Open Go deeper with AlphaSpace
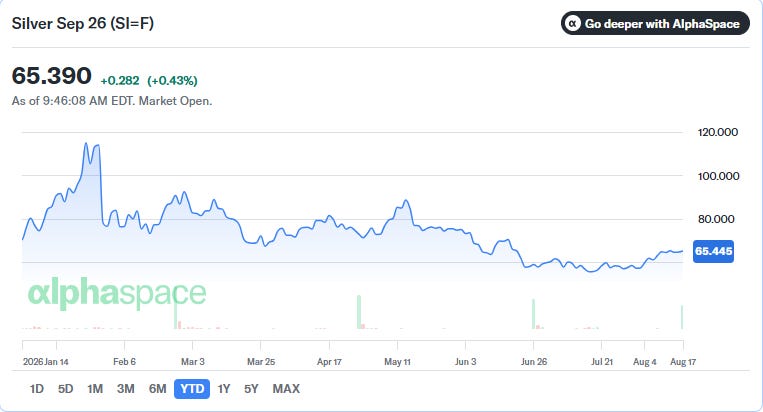 pos(655,23)
